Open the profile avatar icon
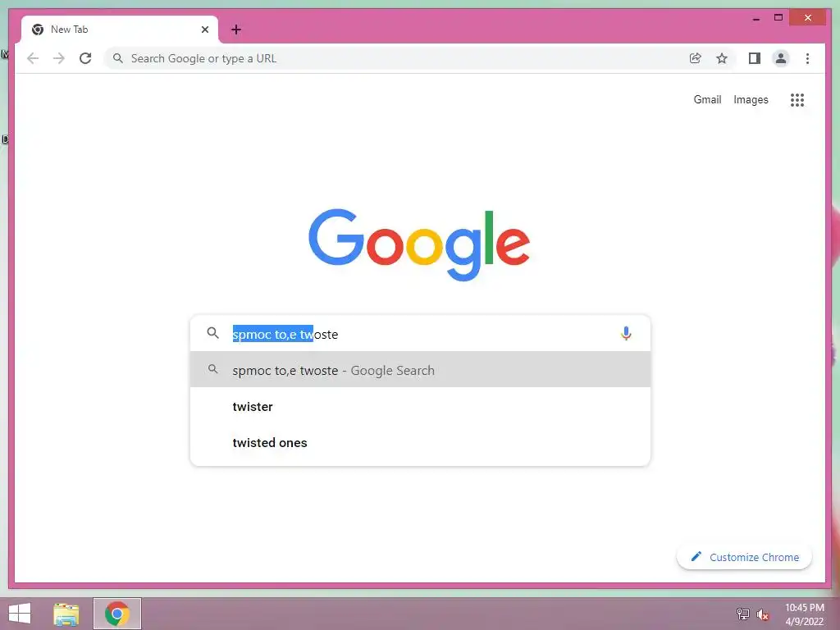 (x=781, y=58)
